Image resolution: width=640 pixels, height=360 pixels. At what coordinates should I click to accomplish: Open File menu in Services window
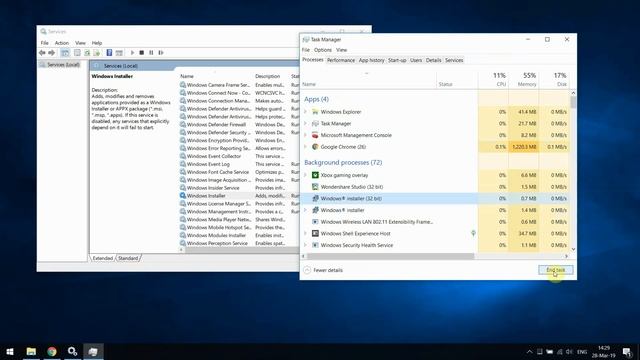pyautogui.click(x=44, y=43)
